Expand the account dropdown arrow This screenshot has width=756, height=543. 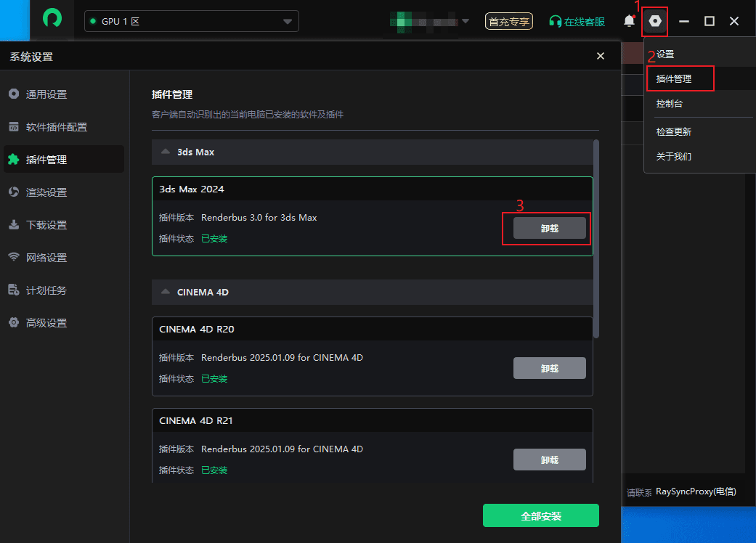pos(466,21)
